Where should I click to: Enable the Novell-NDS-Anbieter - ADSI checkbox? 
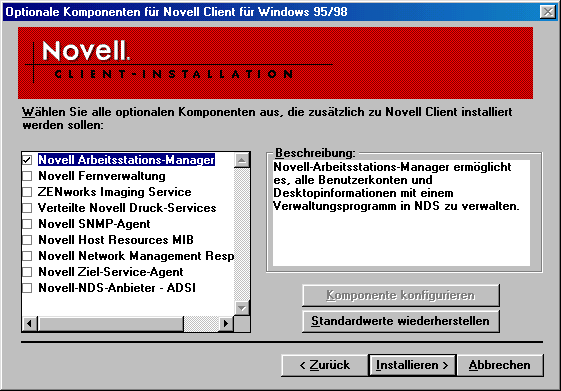click(x=27, y=288)
